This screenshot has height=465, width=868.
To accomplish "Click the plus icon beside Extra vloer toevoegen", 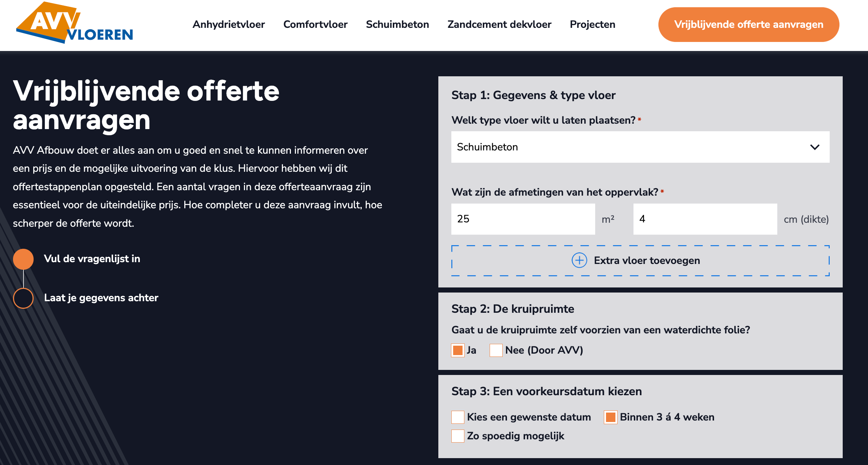I will pyautogui.click(x=579, y=260).
